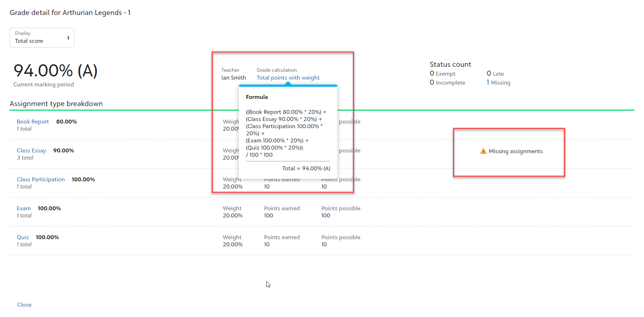Viewport: 644px width, 317px height.
Task: Click the Quiz points earned value 10
Action: (267, 244)
